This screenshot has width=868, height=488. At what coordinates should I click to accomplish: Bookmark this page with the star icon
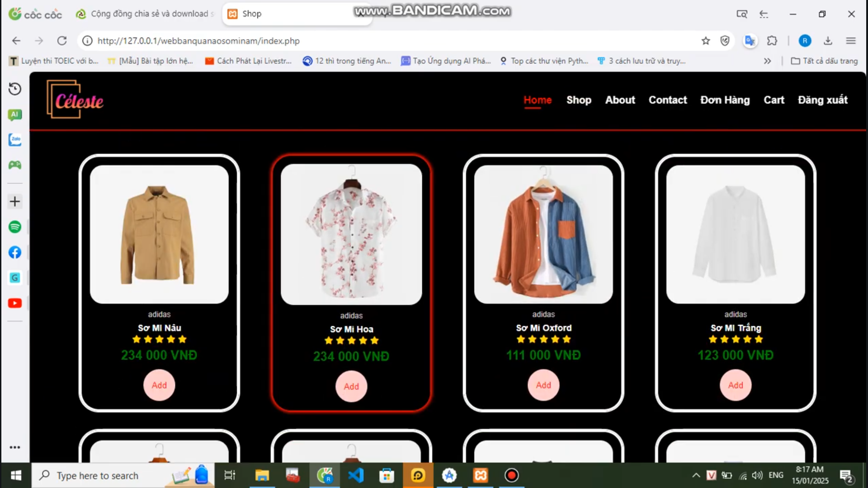tap(706, 41)
